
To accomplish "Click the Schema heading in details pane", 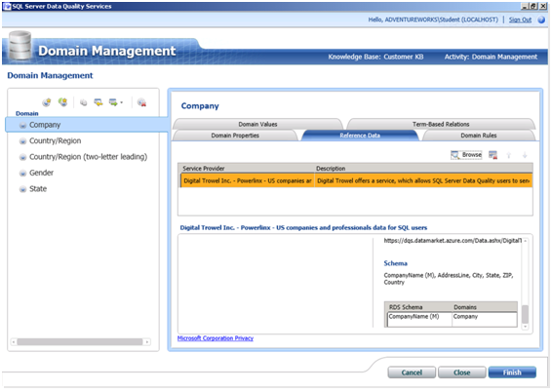I will (x=395, y=263).
